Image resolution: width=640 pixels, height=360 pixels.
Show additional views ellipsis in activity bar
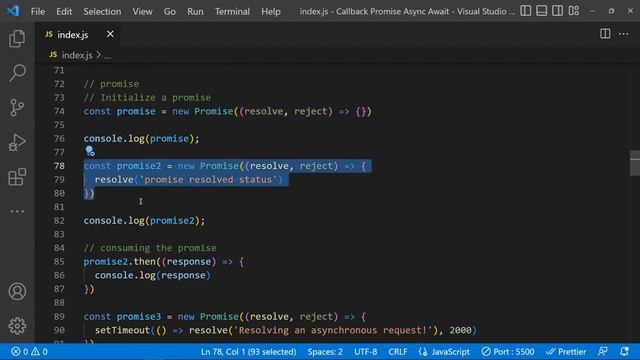coord(17,211)
